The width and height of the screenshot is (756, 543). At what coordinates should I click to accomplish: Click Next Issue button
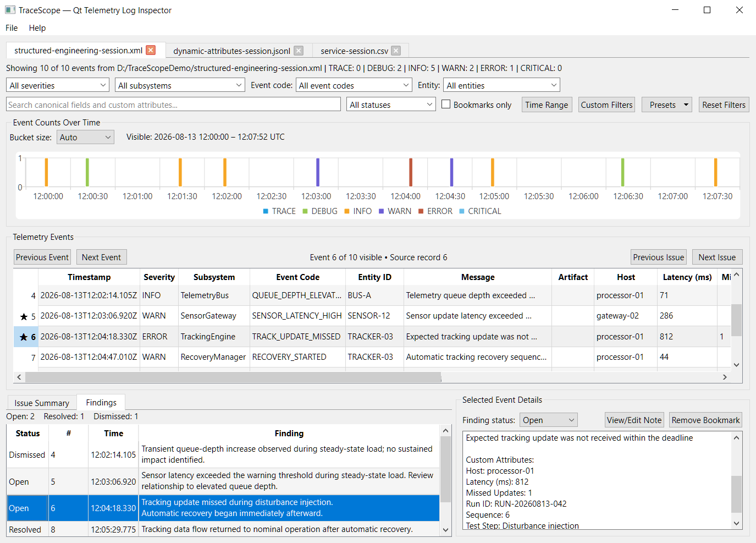tap(717, 257)
